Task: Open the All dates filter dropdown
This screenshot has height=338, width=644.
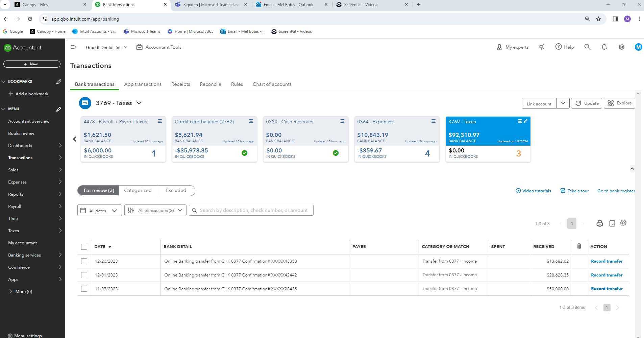Action: pos(99,211)
